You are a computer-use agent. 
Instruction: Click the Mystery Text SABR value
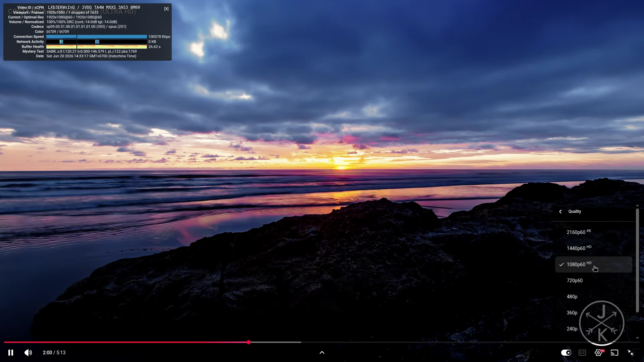[x=92, y=51]
